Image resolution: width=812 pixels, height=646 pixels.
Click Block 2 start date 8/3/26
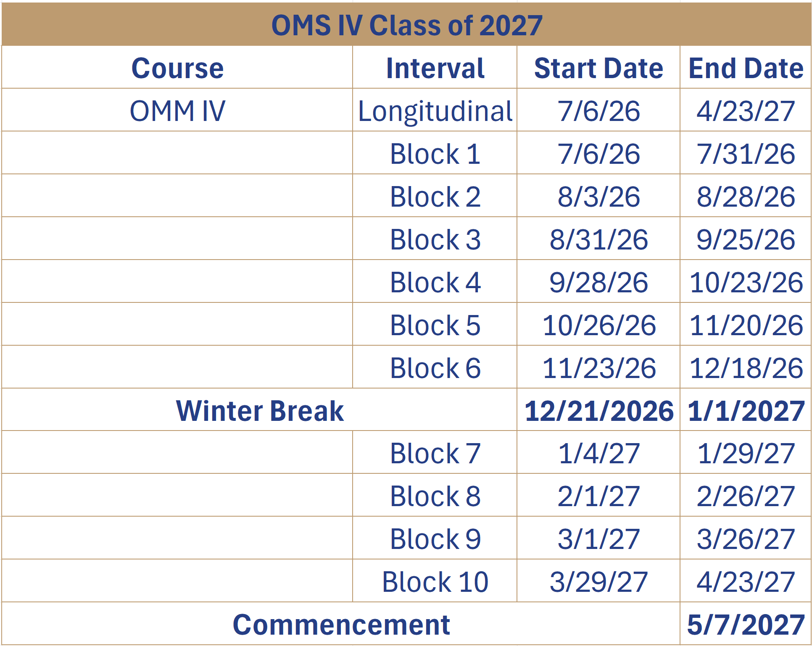[598, 197]
